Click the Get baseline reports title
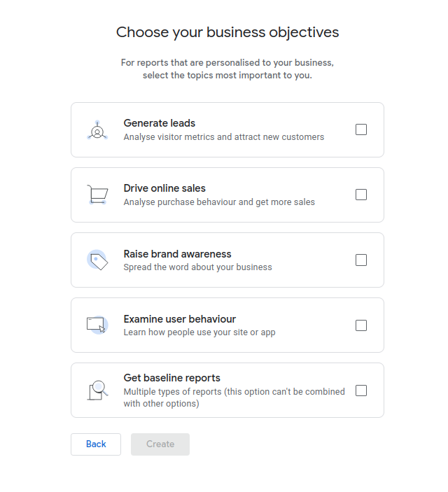The height and width of the screenshot is (492, 448). (x=172, y=378)
